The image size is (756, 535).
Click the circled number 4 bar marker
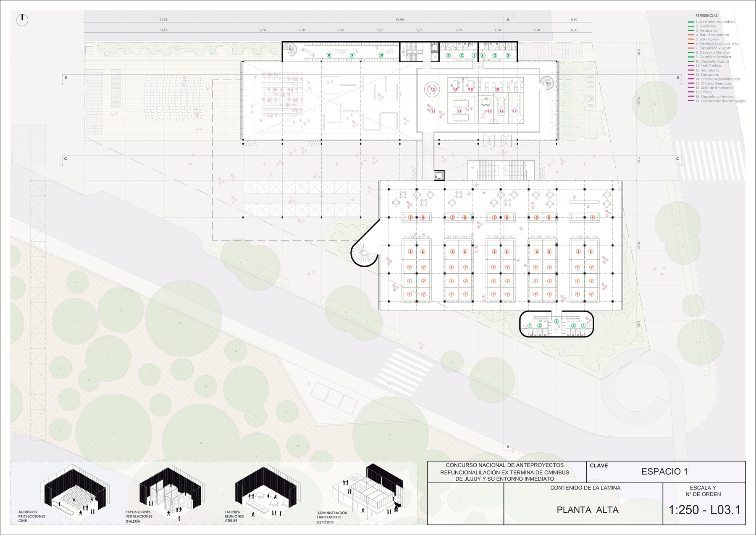pos(593,217)
